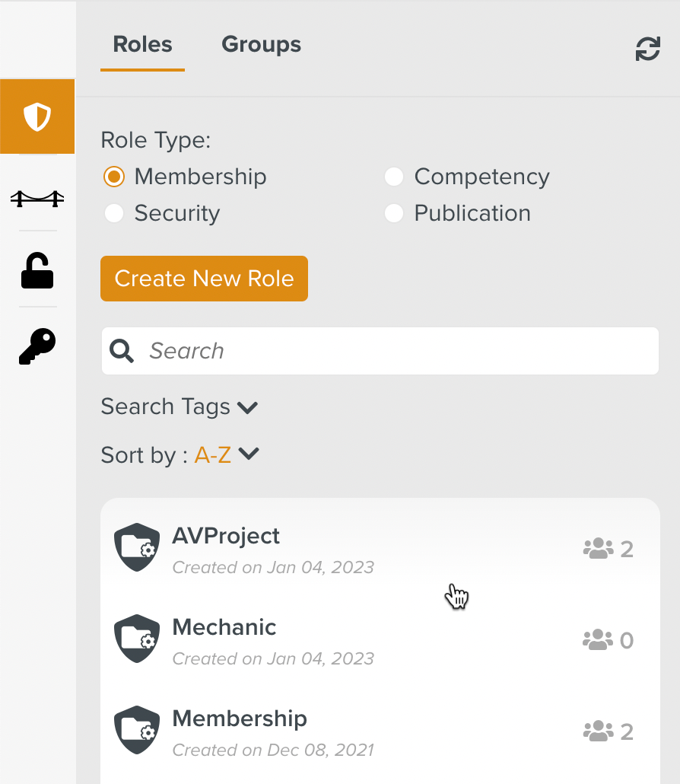Click the shield icon in the sidebar
Screen dimensions: 680x784
coord(37,117)
